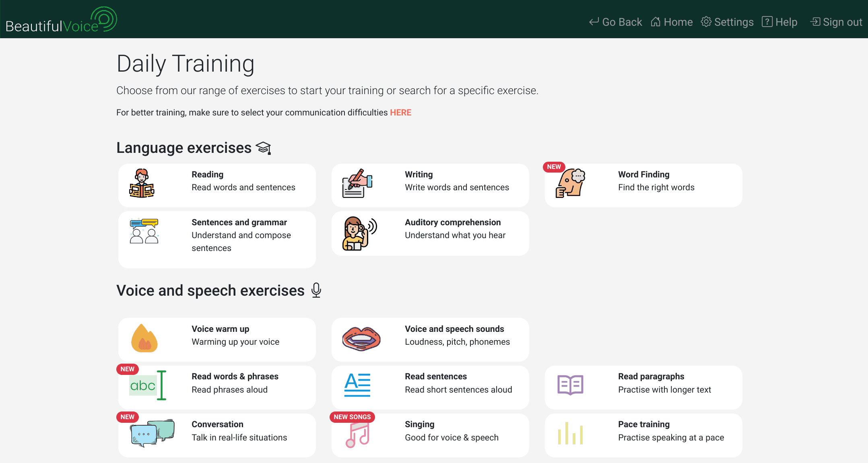The image size is (868, 463).
Task: Click the Sentences and grammar people icon
Action: pyautogui.click(x=144, y=231)
